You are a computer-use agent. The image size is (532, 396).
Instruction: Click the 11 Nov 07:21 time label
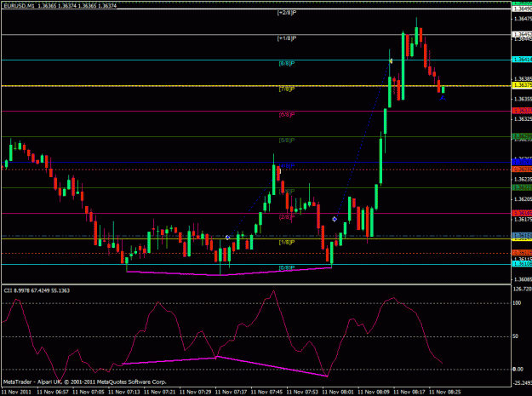[x=159, y=392]
